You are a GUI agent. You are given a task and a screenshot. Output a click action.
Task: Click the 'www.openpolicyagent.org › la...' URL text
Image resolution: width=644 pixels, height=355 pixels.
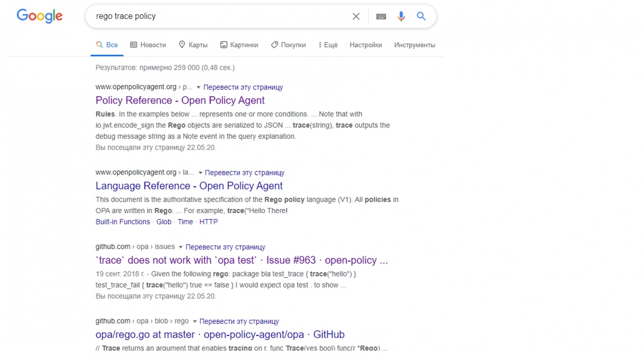(145, 172)
